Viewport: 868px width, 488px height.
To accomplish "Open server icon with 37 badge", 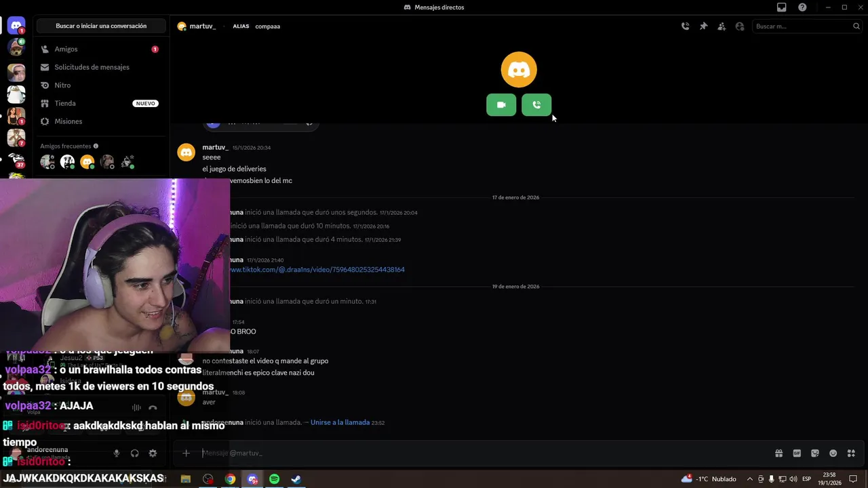I will click(x=16, y=159).
